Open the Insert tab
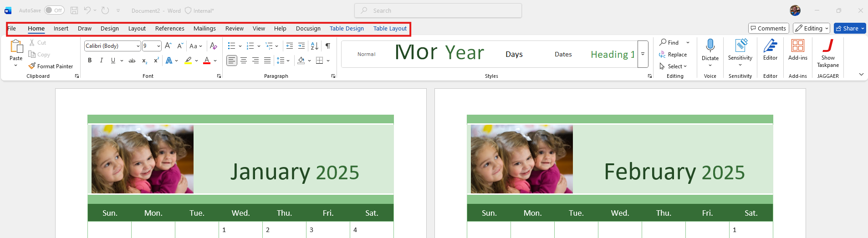The image size is (868, 238). [61, 28]
